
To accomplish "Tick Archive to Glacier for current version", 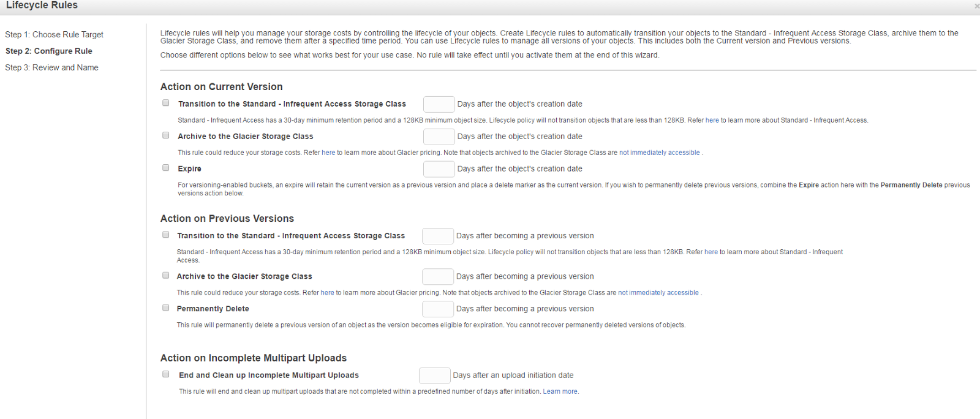I will 165,135.
